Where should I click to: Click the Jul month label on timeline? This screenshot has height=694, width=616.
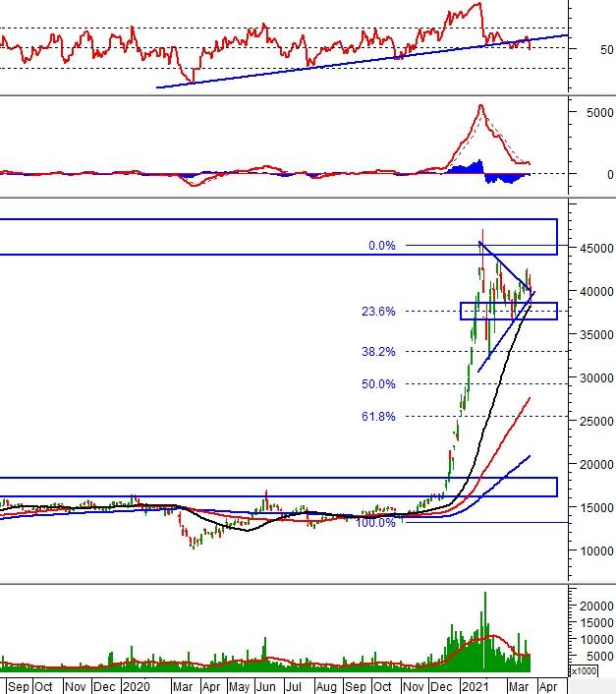pos(293,687)
